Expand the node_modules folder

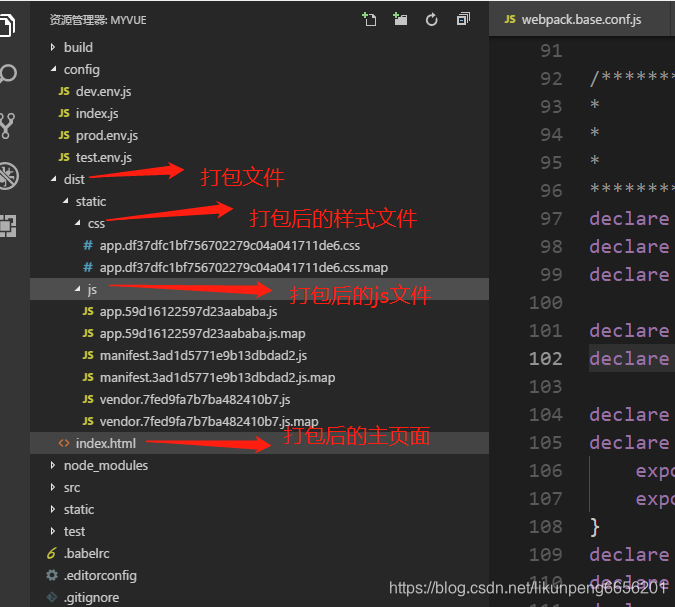(259, 465)
